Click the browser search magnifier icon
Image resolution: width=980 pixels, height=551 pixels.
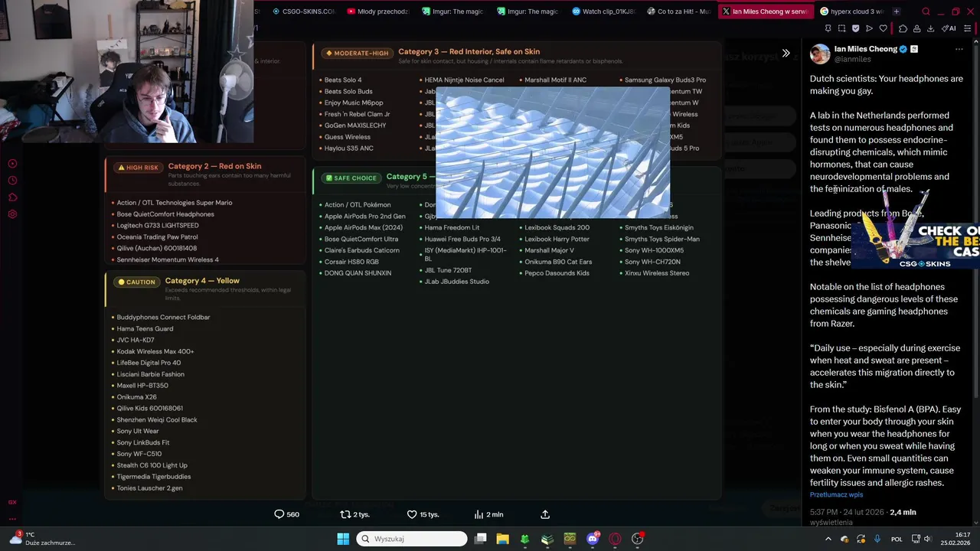[926, 11]
